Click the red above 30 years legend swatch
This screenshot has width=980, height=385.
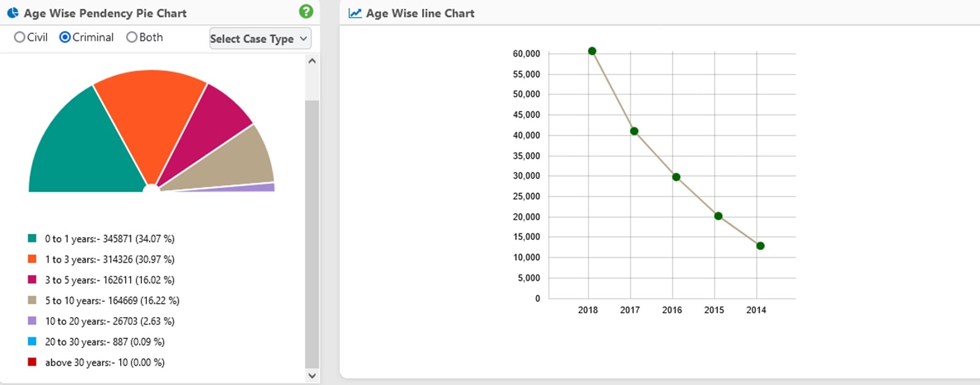click(32, 362)
